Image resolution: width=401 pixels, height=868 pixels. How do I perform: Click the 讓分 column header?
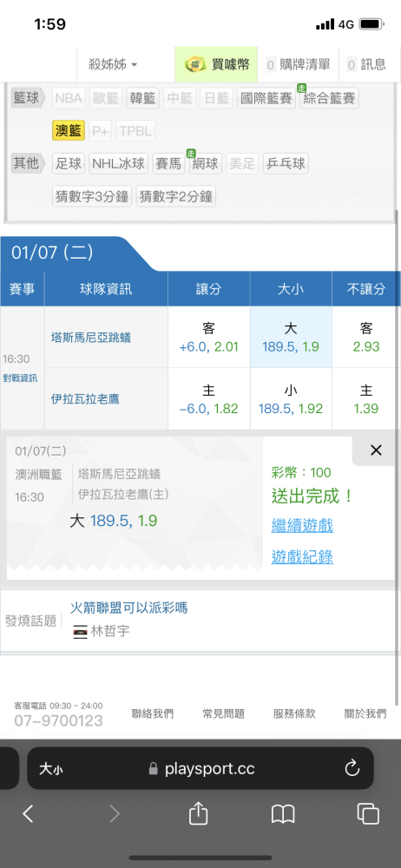pyautogui.click(x=209, y=288)
